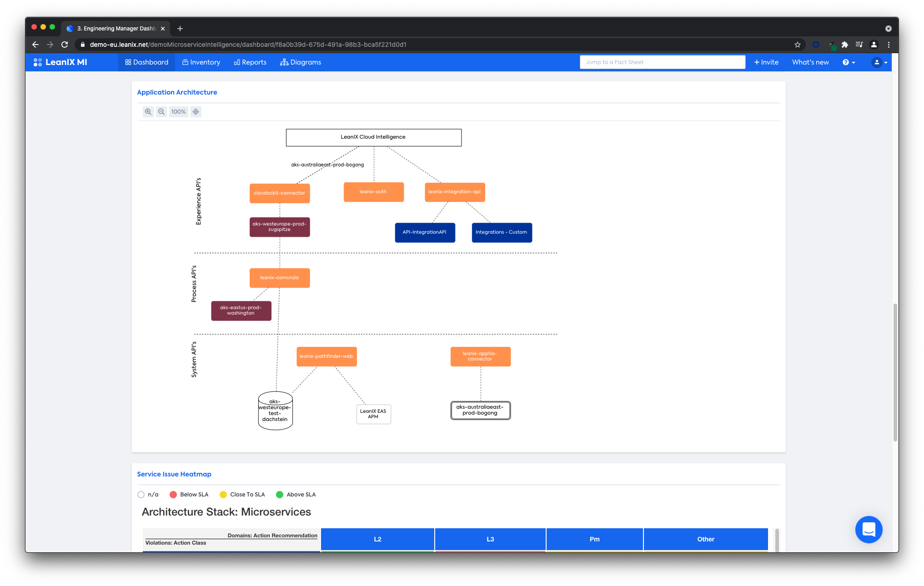Viewport: 924px width, 586px height.
Task: Open the Reports menu item
Action: (x=250, y=62)
